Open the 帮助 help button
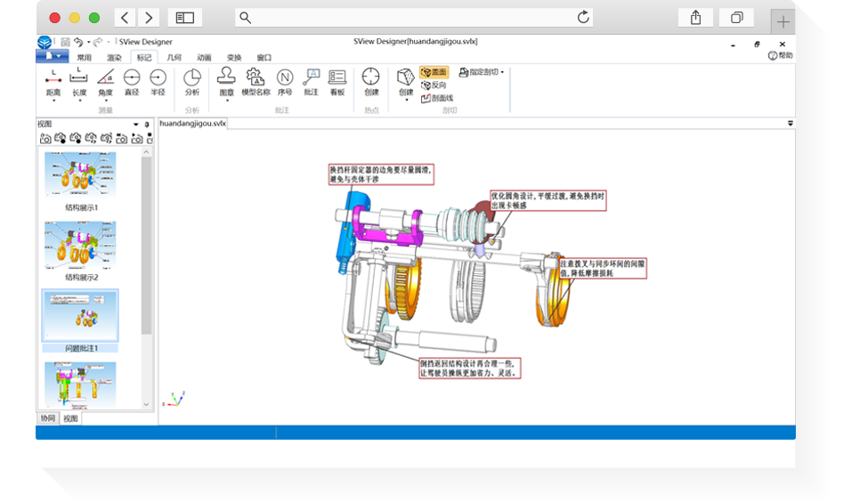 point(781,55)
